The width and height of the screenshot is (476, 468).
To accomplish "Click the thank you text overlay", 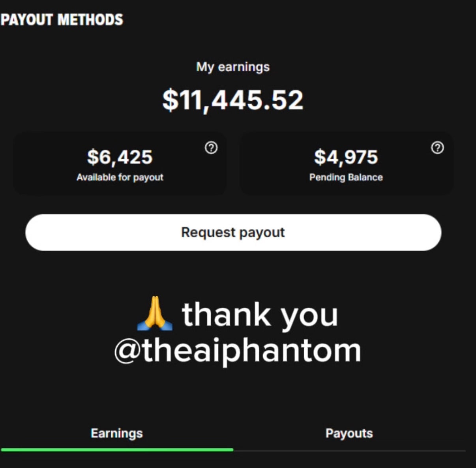I will click(x=260, y=315).
